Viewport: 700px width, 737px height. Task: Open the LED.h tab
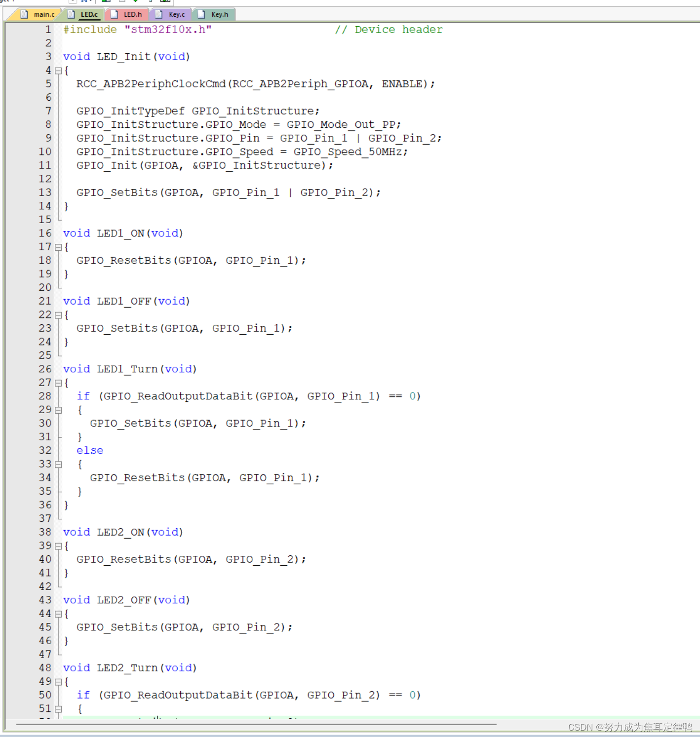pyautogui.click(x=127, y=14)
